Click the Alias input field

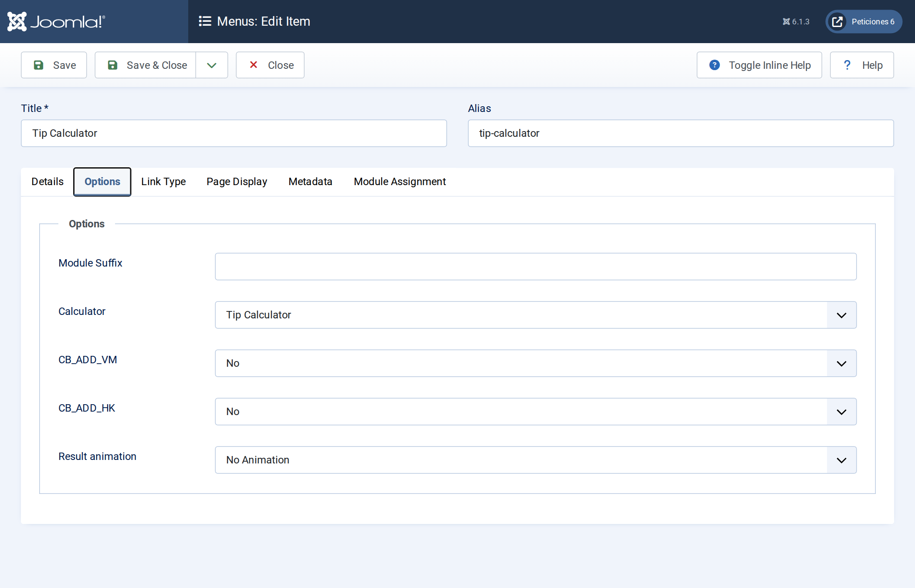click(x=681, y=133)
